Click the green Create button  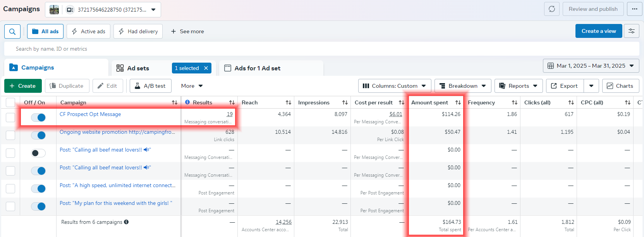(23, 86)
